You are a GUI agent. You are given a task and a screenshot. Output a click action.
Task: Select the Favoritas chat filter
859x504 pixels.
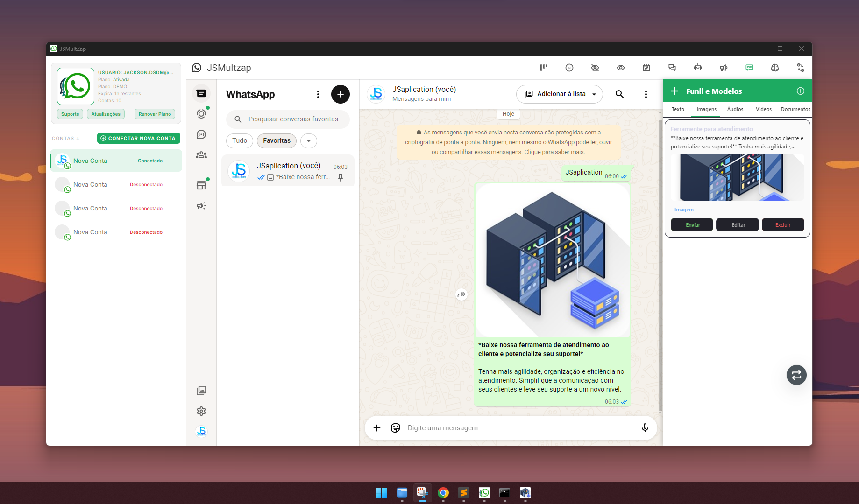(x=277, y=140)
